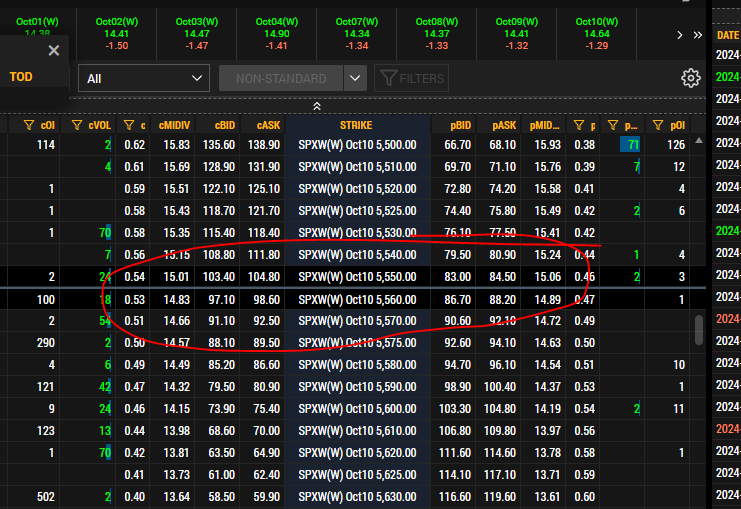Select the Oct04(W) expiration tab

tap(276, 34)
